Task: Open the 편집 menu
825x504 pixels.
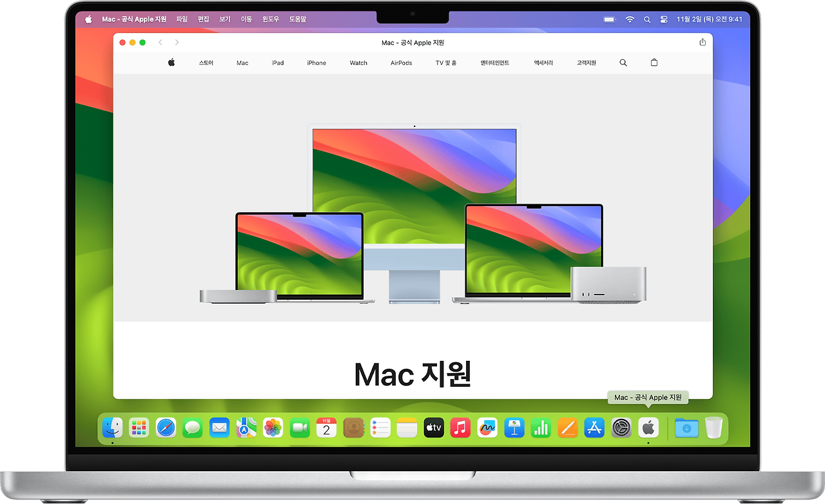Action: click(x=204, y=19)
